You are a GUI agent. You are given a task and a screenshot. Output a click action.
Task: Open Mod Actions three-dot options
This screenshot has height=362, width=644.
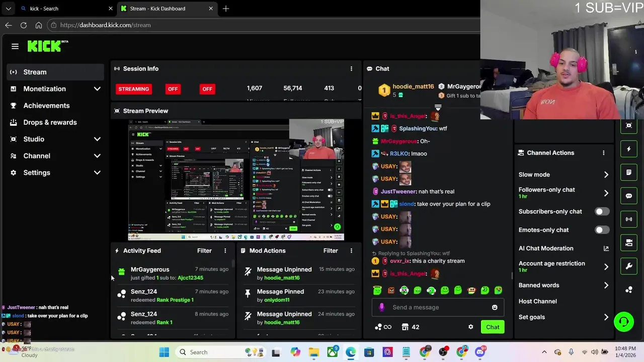[351, 251]
